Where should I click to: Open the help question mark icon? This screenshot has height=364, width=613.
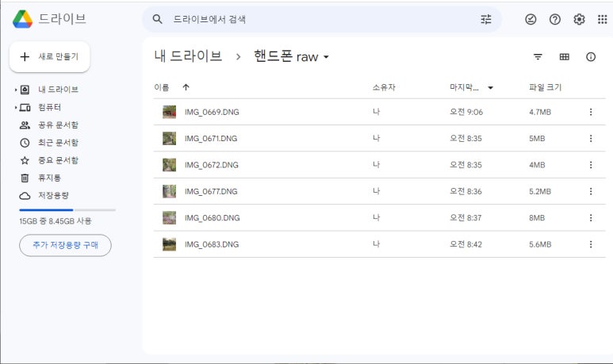point(555,19)
